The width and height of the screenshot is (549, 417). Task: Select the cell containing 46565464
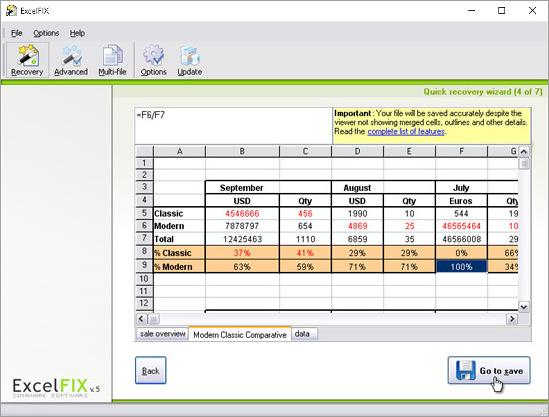pyautogui.click(x=461, y=226)
